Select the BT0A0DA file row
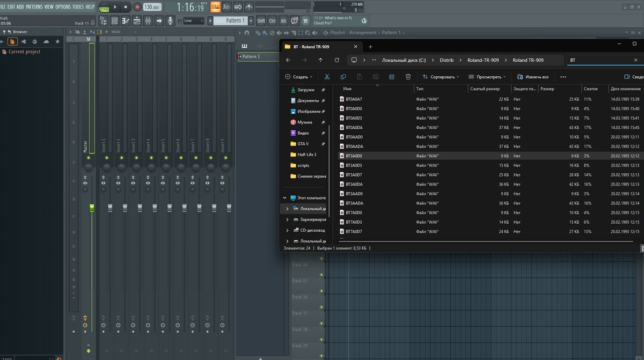644x360 pixels. [489, 127]
